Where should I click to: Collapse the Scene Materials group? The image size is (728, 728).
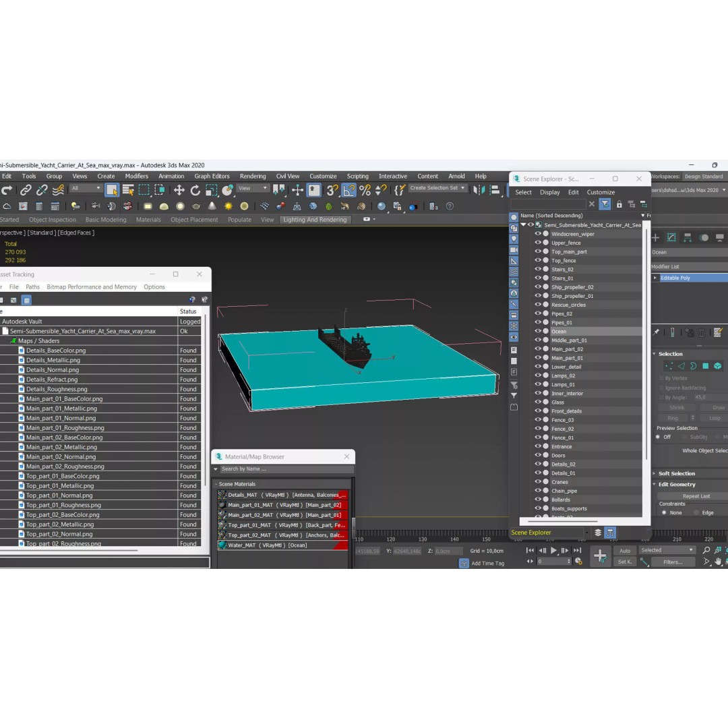pos(216,484)
